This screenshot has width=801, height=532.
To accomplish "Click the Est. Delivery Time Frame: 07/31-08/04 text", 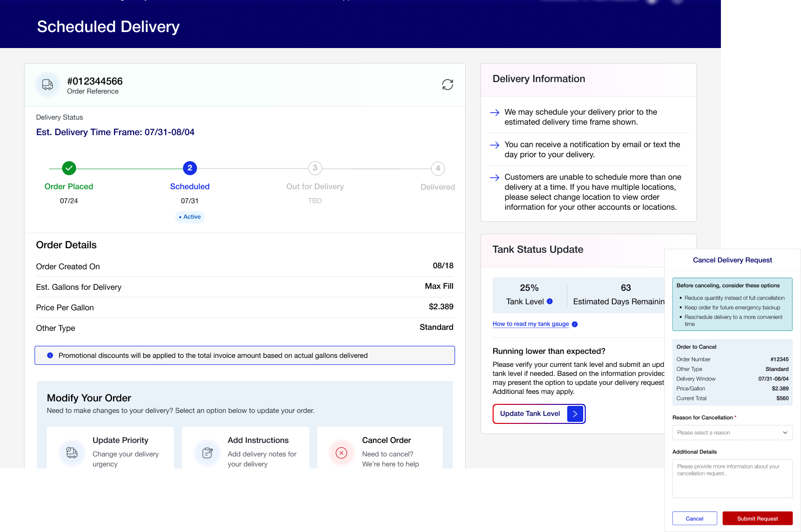I will [115, 132].
